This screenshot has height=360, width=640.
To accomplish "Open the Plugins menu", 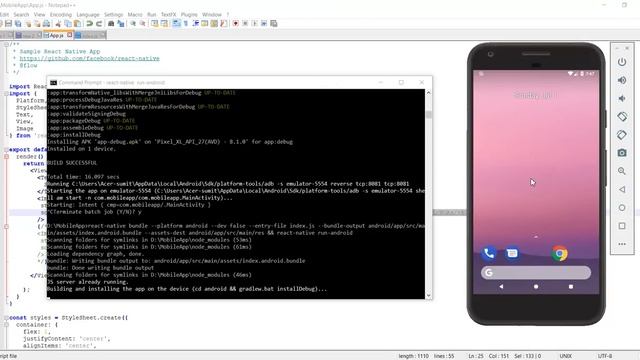I will [x=189, y=15].
